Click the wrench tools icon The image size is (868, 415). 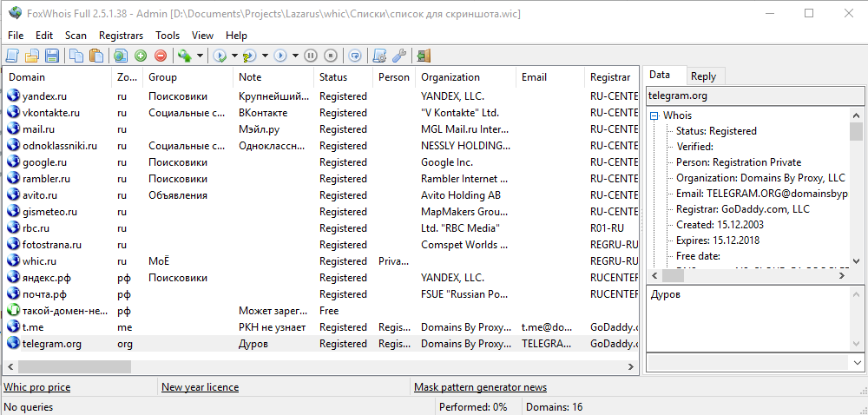[399, 56]
